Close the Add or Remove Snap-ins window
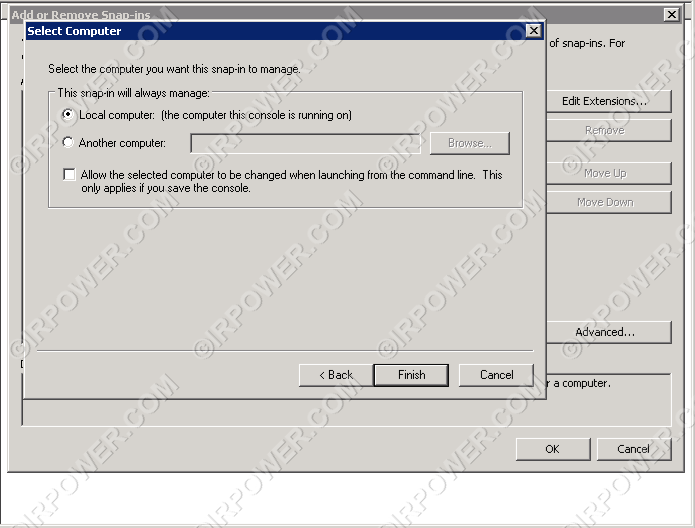The height and width of the screenshot is (528, 695). tap(671, 15)
